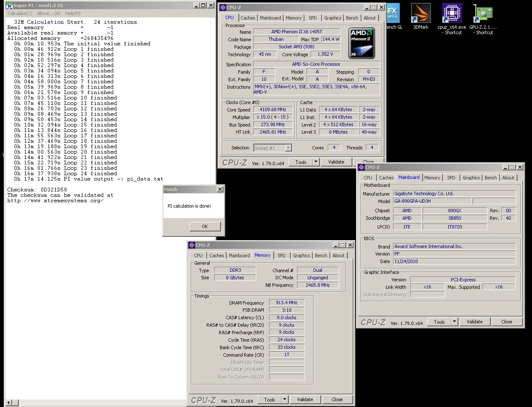532x407 pixels.
Task: Click Close button in Memory window
Action: [337, 400]
